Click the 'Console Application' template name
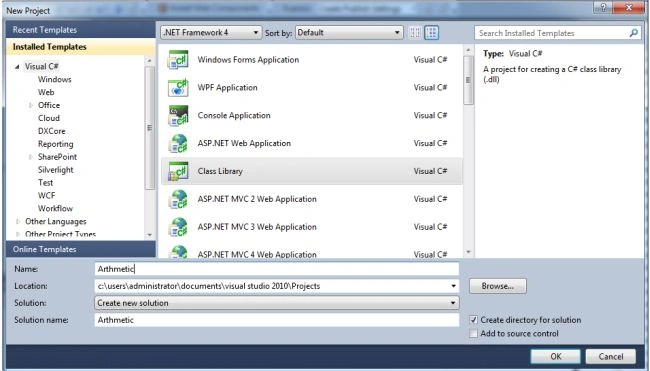The image size is (650, 371). 234,116
